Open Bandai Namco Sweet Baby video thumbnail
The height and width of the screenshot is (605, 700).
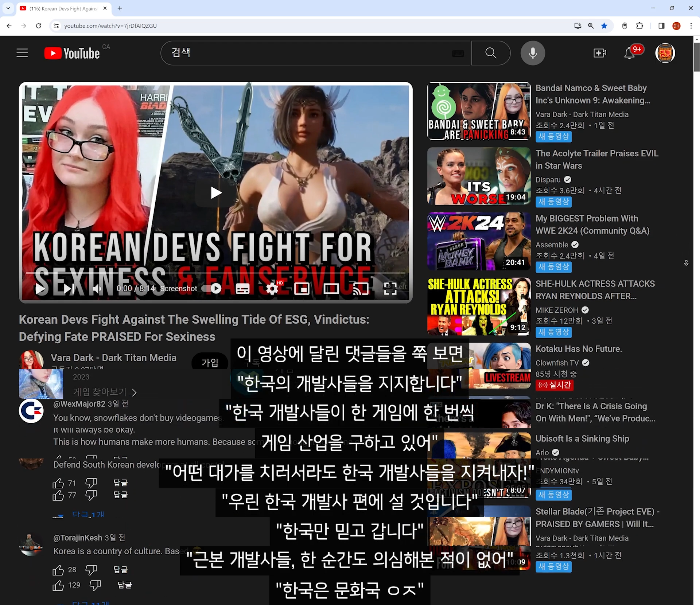(x=479, y=111)
